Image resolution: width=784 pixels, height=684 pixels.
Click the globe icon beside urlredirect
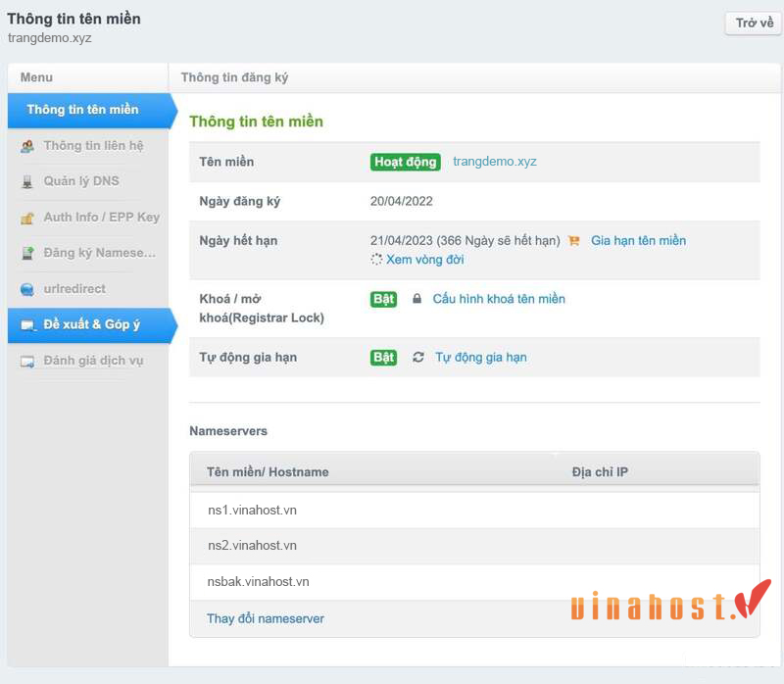pyautogui.click(x=27, y=289)
